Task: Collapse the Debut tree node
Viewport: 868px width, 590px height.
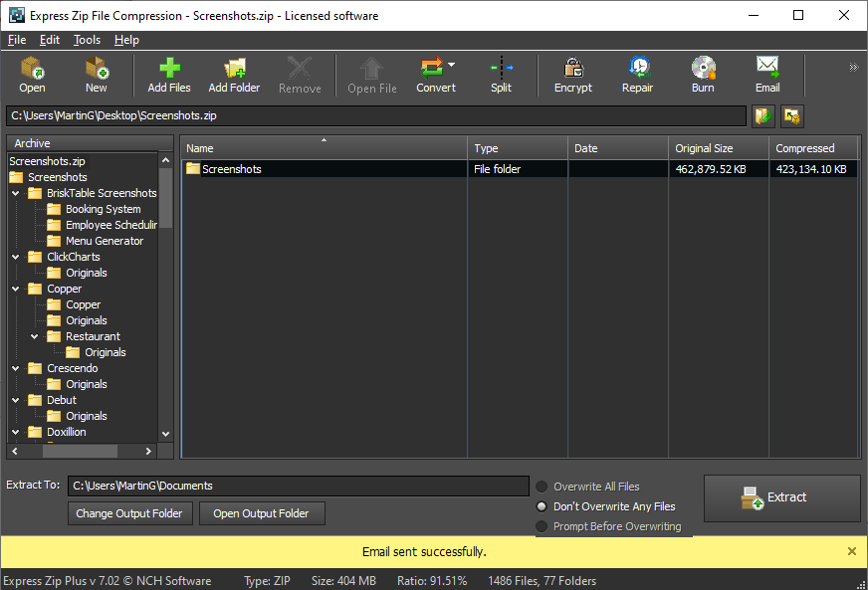Action: (16, 400)
